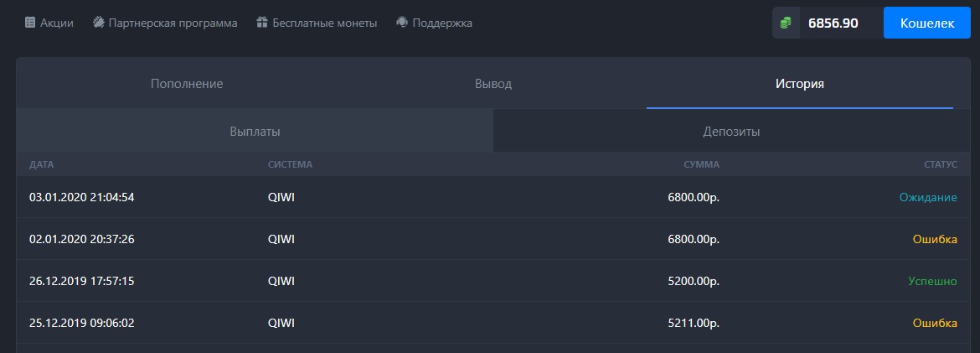
Task: Click the green coins balance icon
Action: click(786, 23)
